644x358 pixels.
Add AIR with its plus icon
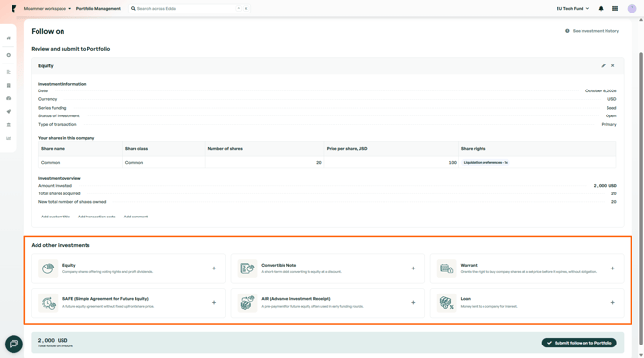[413, 303]
